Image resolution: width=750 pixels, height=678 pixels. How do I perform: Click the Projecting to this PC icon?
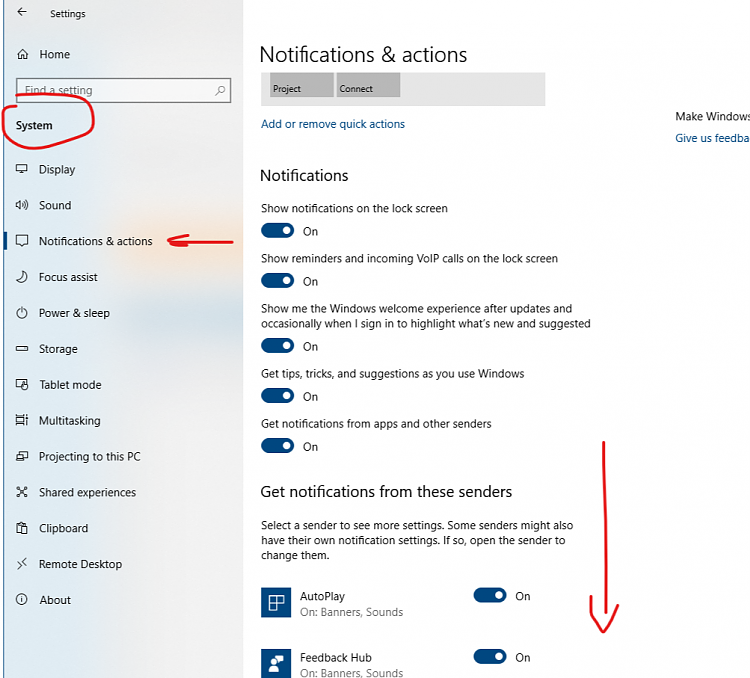22,456
